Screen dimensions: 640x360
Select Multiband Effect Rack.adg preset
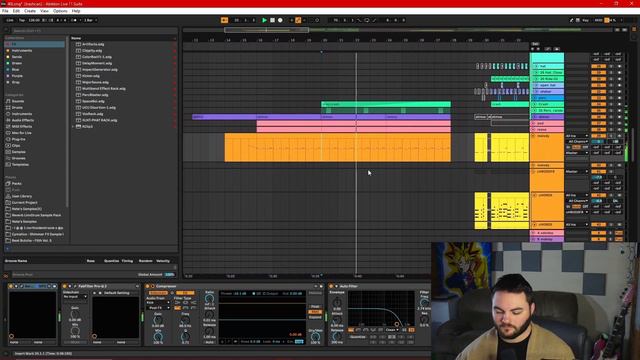coord(104,89)
